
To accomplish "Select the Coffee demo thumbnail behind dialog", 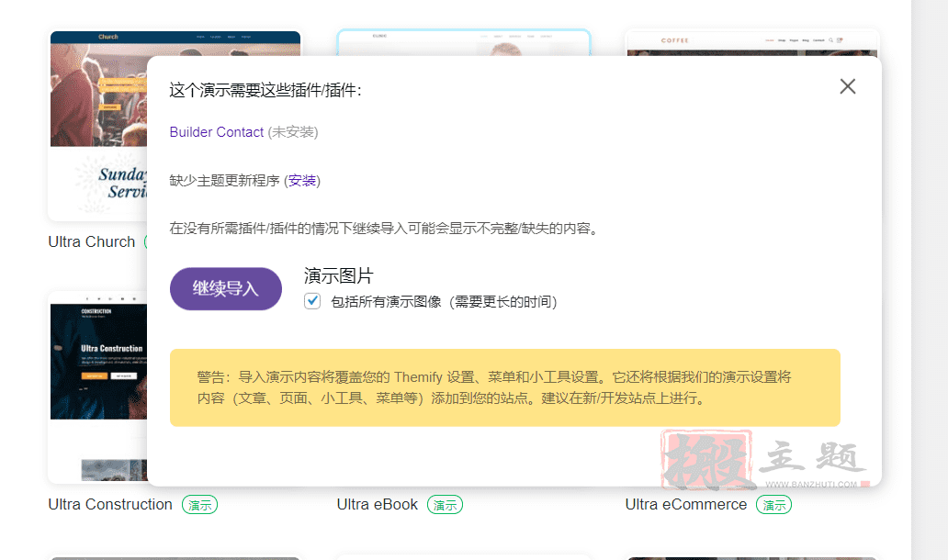I will [752, 42].
